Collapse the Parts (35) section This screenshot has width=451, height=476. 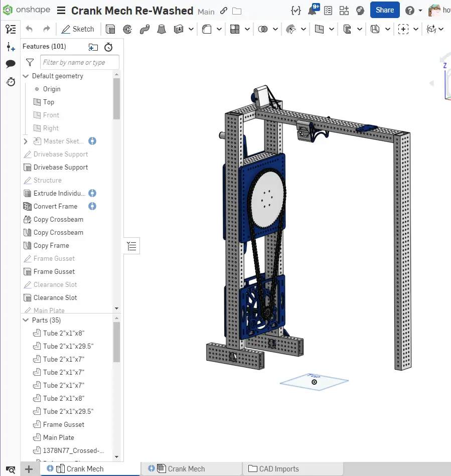[26, 320]
